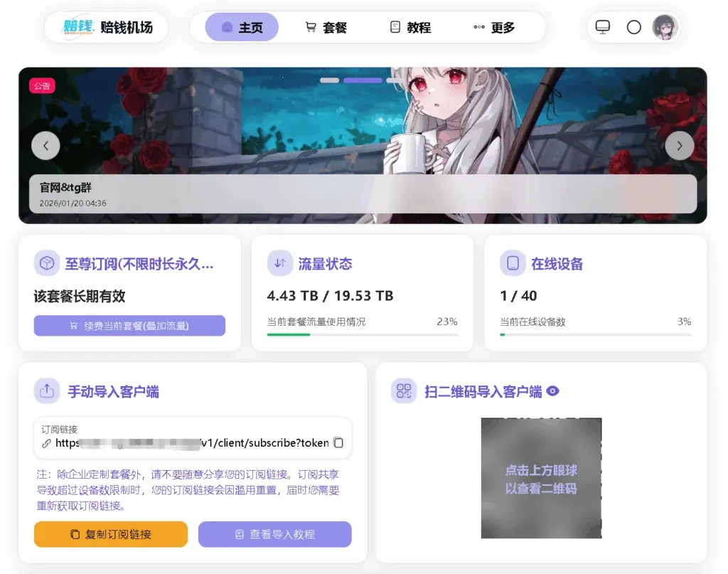The height and width of the screenshot is (574, 728).
Task: Click the 流量状态 heading
Action: point(325,264)
